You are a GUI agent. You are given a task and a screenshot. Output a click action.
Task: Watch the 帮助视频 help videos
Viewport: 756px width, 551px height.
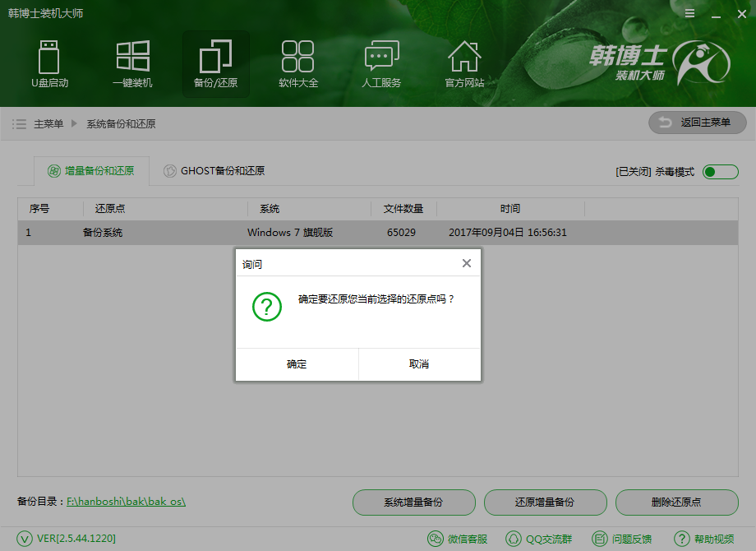pyautogui.click(x=703, y=539)
